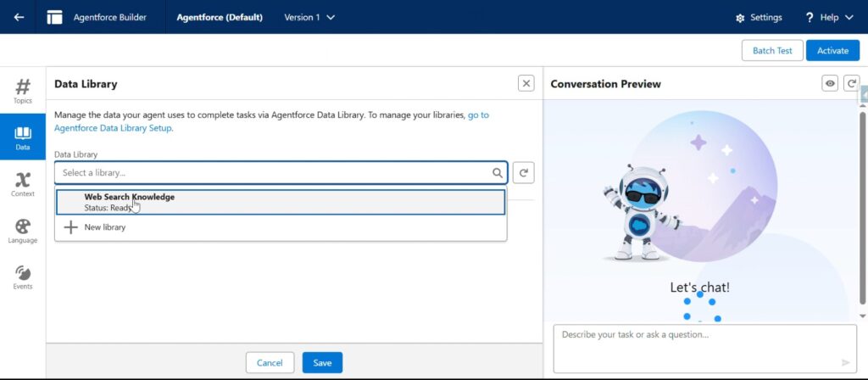The height and width of the screenshot is (380, 868).
Task: Select the Data book icon
Action: point(23,137)
